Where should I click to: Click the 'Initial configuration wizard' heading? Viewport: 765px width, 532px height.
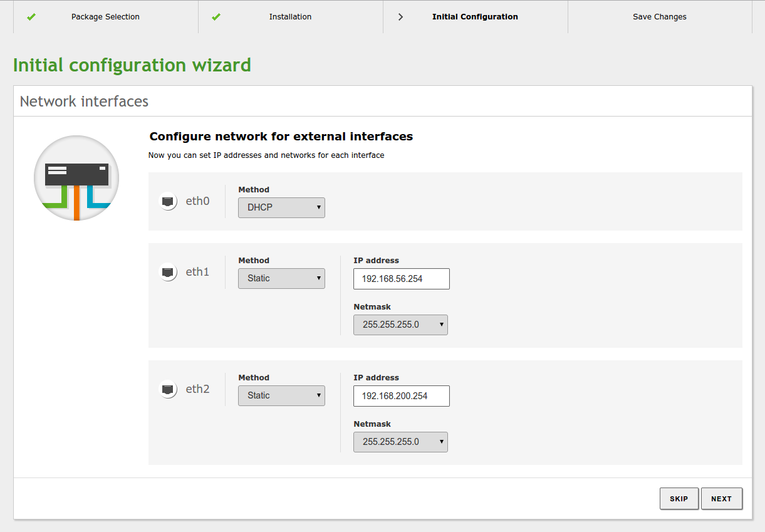tap(132, 65)
